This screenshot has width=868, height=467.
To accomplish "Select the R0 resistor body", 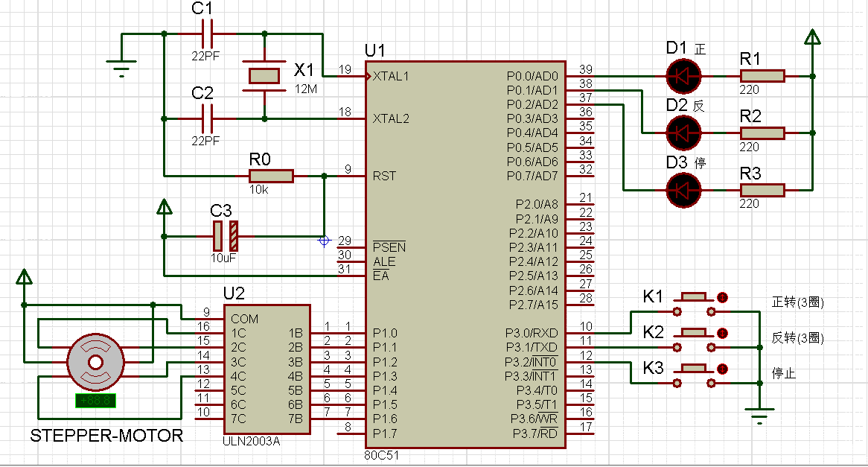I will (x=271, y=177).
